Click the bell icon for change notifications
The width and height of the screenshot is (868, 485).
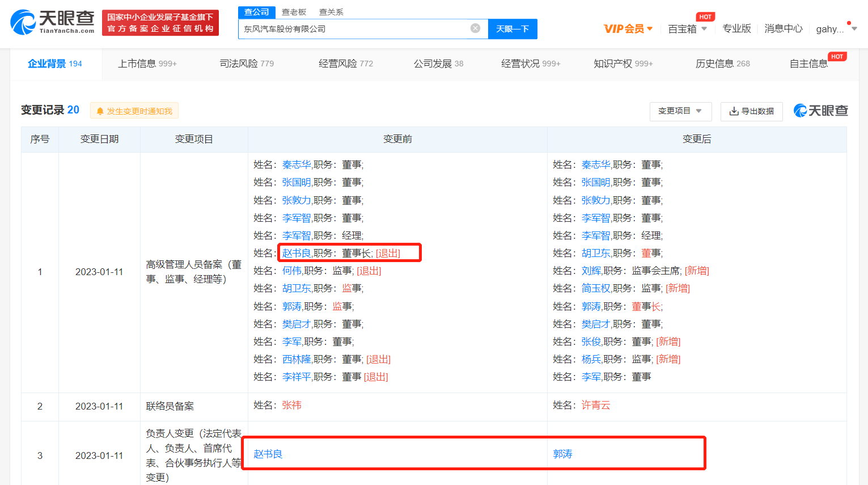click(x=100, y=111)
